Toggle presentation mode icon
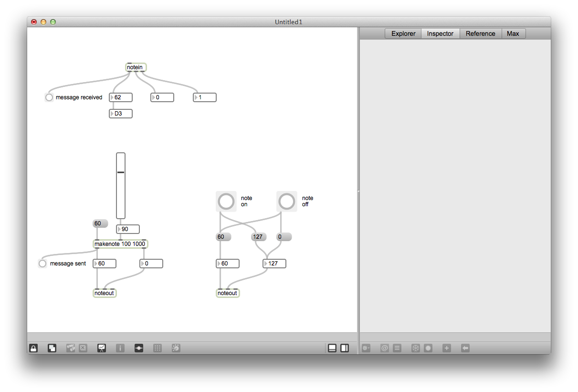This screenshot has height=392, width=578. point(102,348)
